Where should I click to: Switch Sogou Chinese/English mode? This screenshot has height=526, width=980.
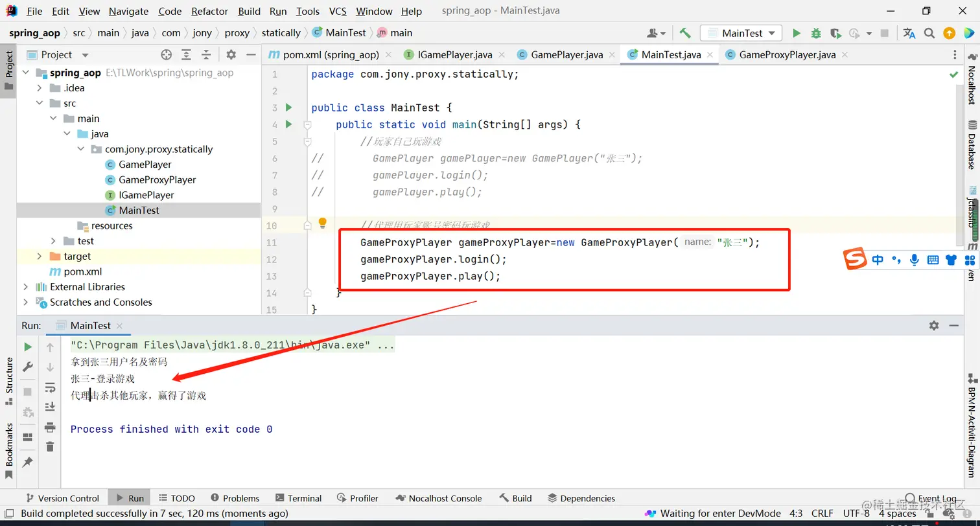pos(878,260)
